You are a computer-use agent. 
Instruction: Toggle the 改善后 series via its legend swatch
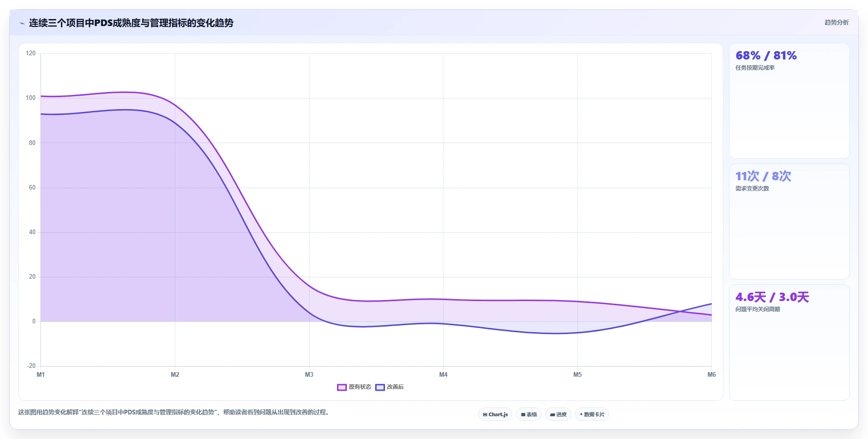click(380, 387)
